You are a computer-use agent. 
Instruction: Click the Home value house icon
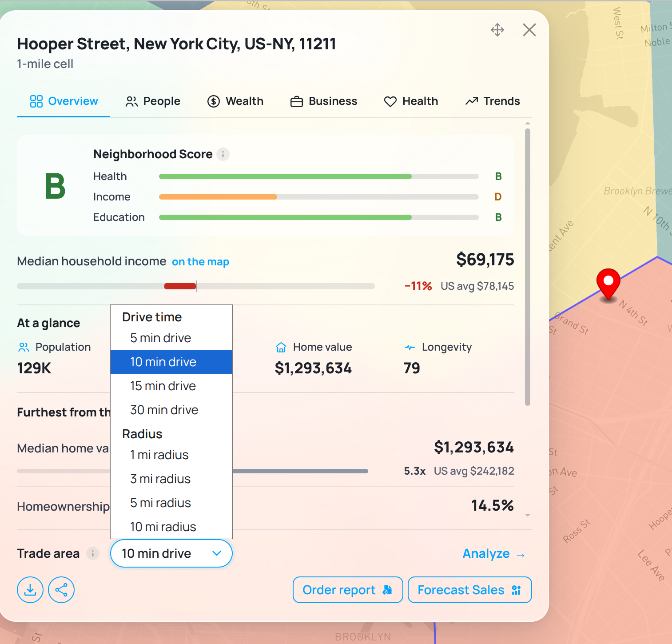point(281,347)
